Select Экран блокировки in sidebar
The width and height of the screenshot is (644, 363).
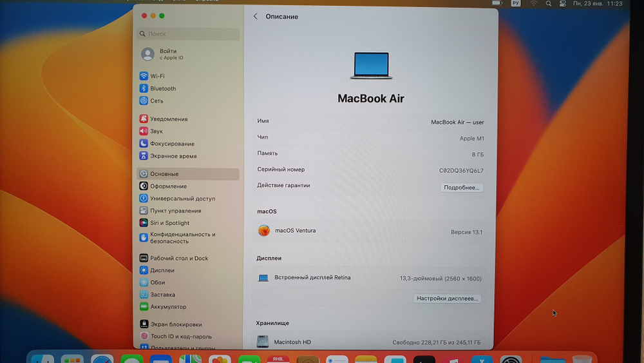point(171,324)
